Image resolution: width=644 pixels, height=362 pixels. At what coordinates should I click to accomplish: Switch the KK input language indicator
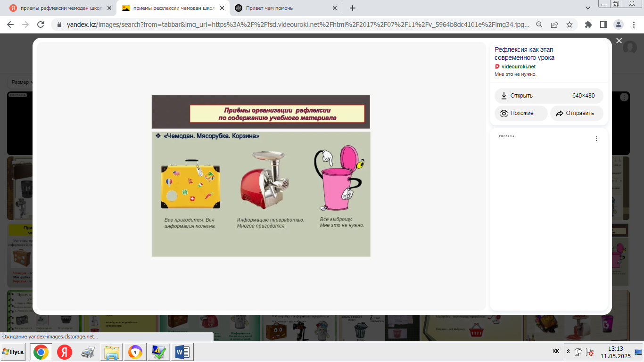(x=556, y=352)
